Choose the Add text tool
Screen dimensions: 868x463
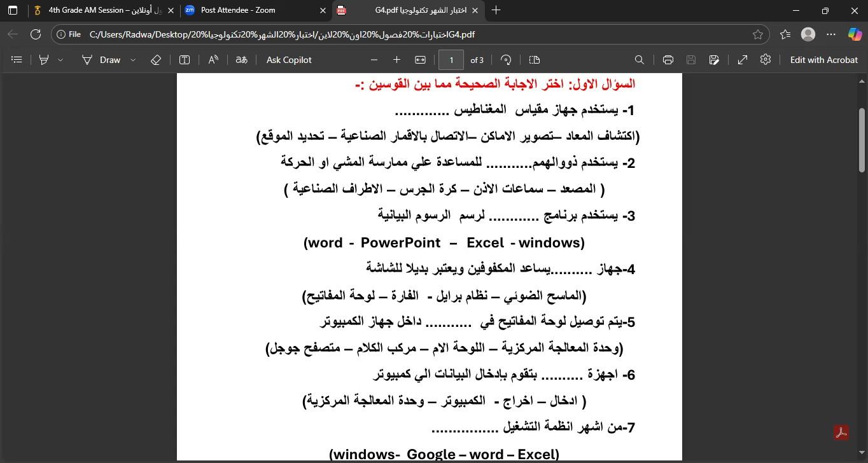pyautogui.click(x=185, y=60)
